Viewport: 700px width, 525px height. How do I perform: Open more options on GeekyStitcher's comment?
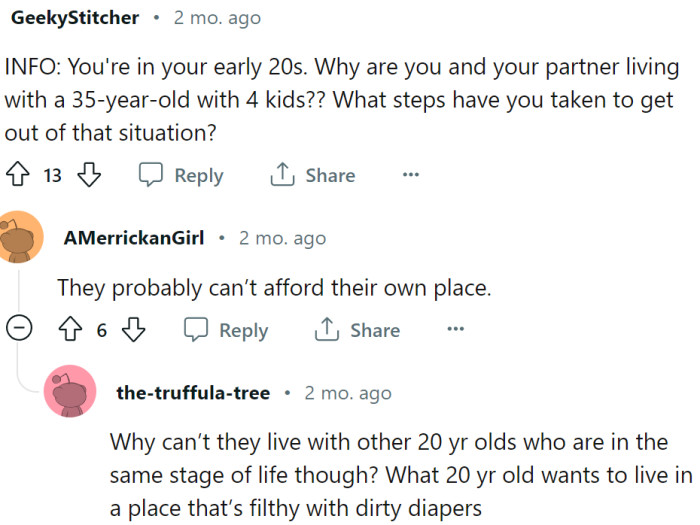tap(410, 175)
